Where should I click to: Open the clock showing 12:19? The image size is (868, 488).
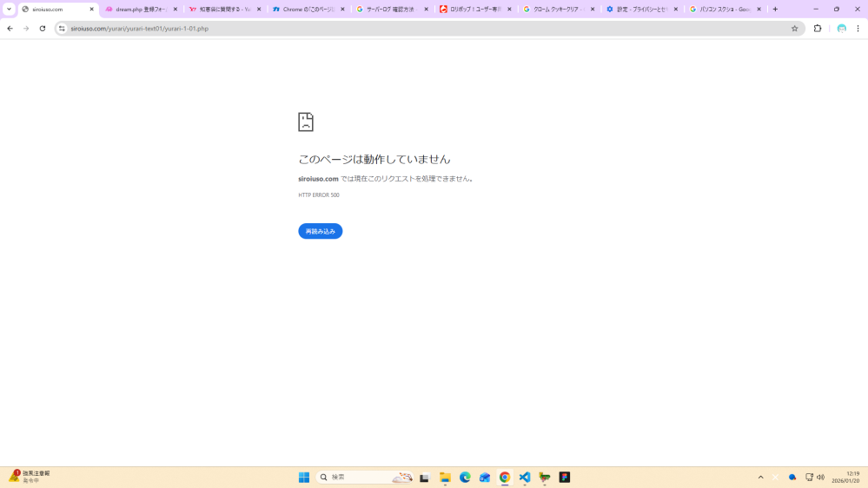(x=845, y=477)
